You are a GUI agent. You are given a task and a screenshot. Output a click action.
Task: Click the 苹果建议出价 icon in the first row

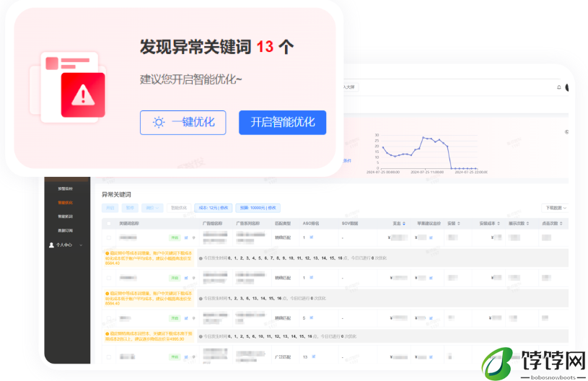431,237
